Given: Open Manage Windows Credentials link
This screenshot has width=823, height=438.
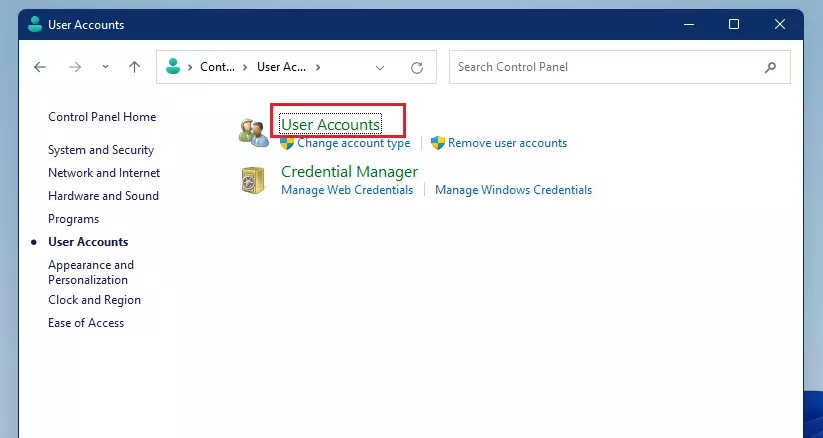Looking at the screenshot, I should pyautogui.click(x=513, y=190).
